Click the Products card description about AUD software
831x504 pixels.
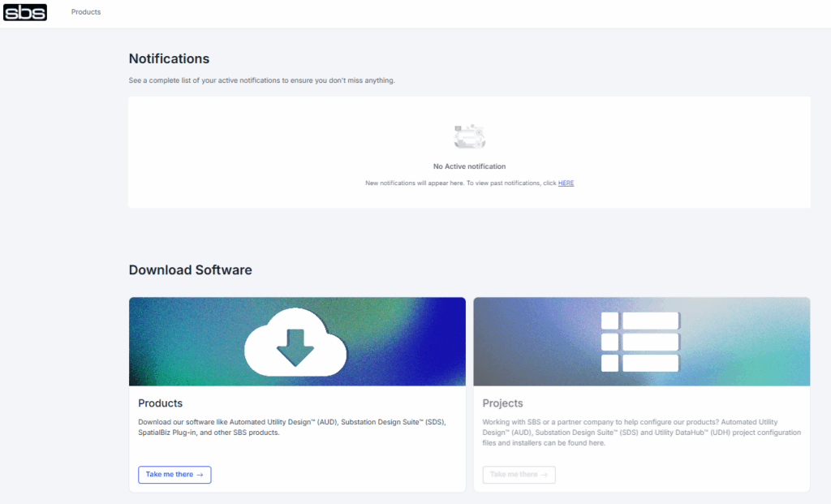[x=292, y=427]
